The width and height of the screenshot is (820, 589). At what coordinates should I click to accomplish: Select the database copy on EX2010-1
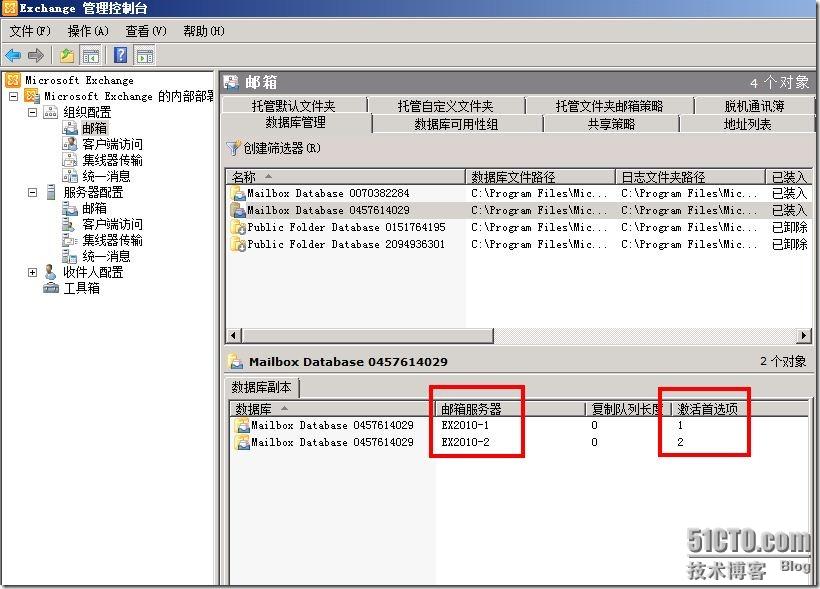click(519, 425)
